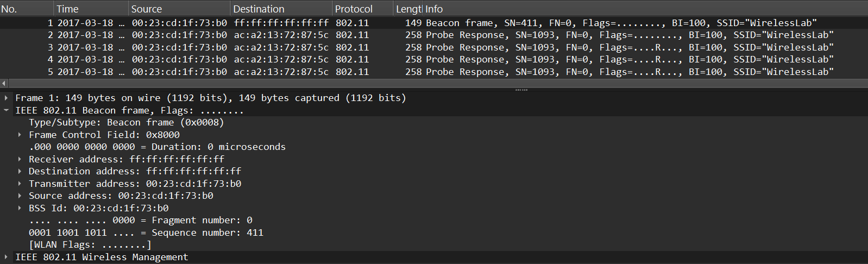Click the horizontal scrollbar left arrow

tap(4, 83)
